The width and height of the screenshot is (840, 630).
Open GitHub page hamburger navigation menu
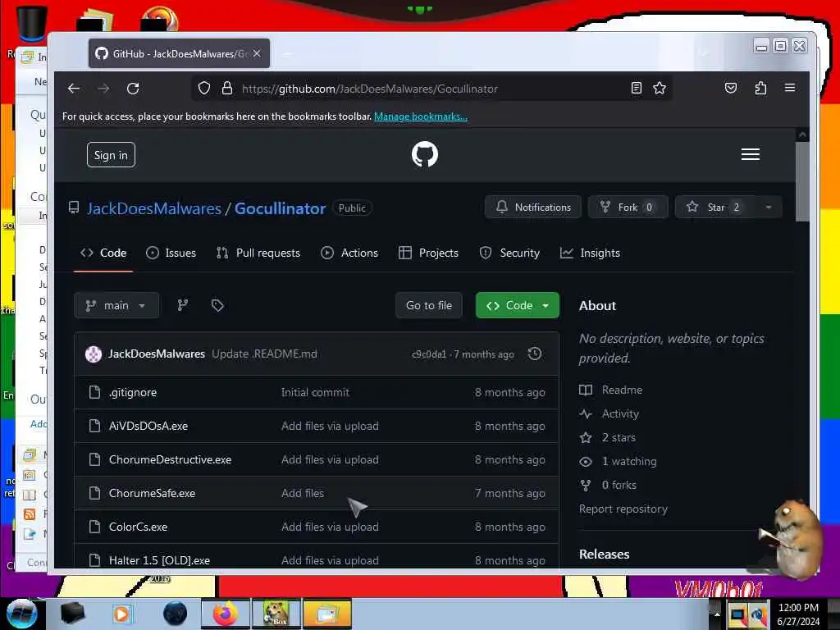[750, 154]
